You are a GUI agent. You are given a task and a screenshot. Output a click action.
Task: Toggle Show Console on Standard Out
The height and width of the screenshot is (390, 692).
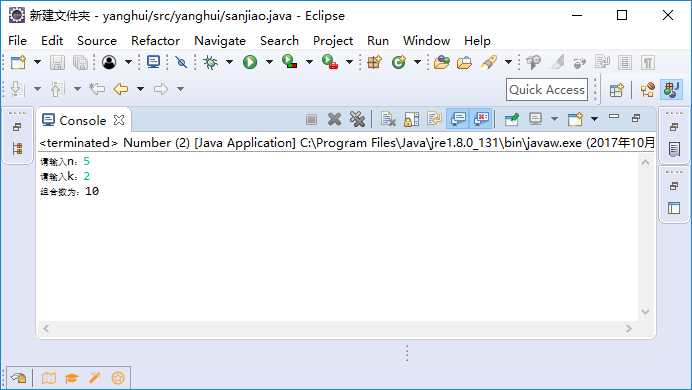point(458,119)
